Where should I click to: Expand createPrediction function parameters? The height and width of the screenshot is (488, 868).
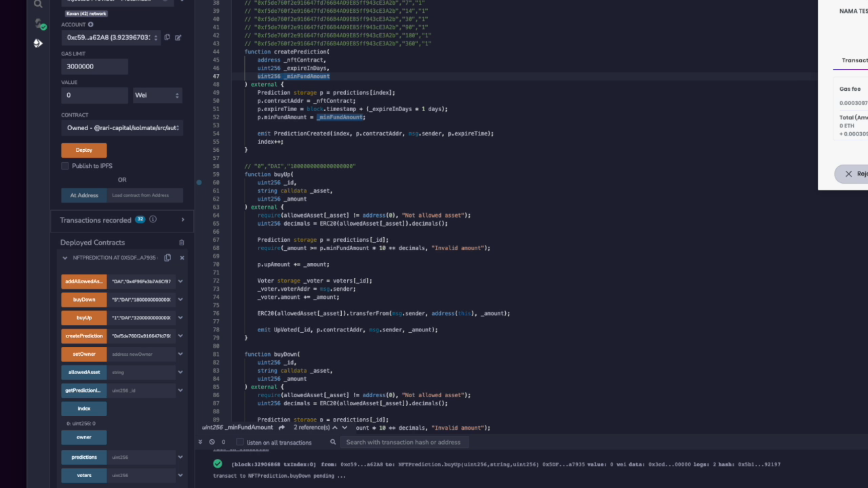[x=180, y=336]
